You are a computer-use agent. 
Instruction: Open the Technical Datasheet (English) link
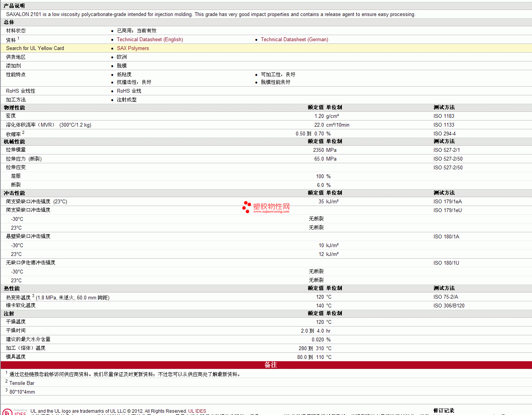[150, 39]
